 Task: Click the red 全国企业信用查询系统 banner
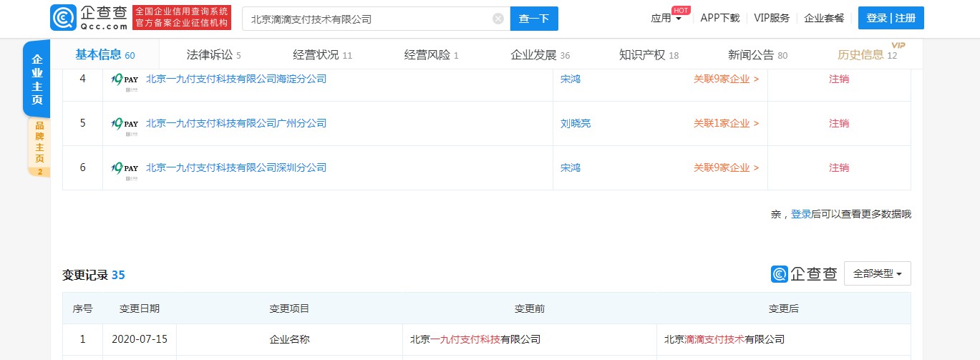(x=183, y=17)
